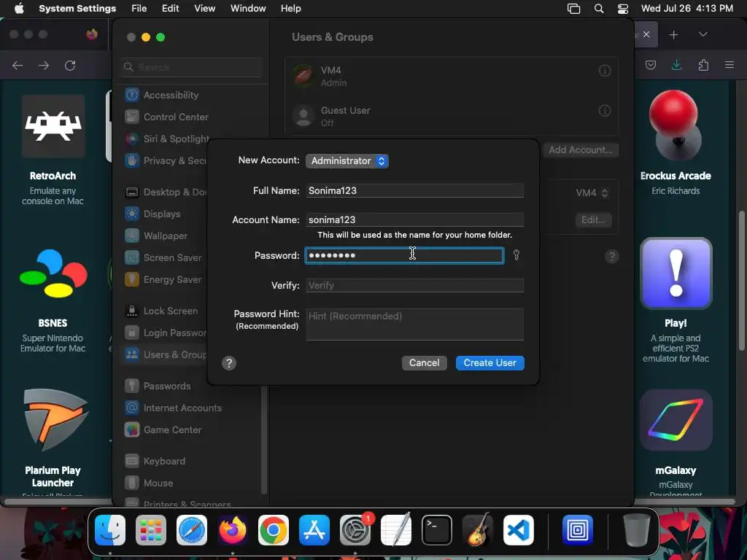Expand the Firefox tab list chevron
Image resolution: width=747 pixels, height=560 pixels.
click(703, 34)
